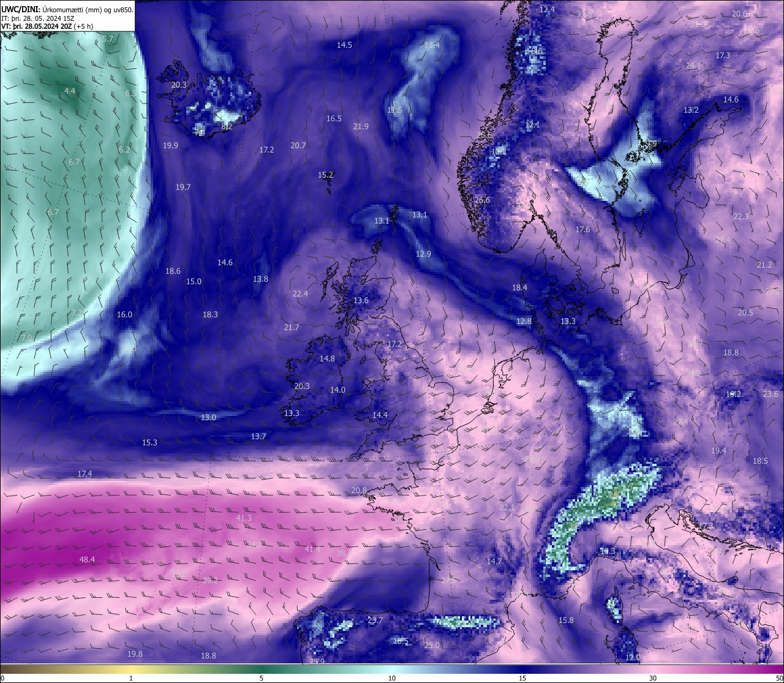Click the 22.4 value label
Viewport: 784px width, 683px height.
click(300, 293)
